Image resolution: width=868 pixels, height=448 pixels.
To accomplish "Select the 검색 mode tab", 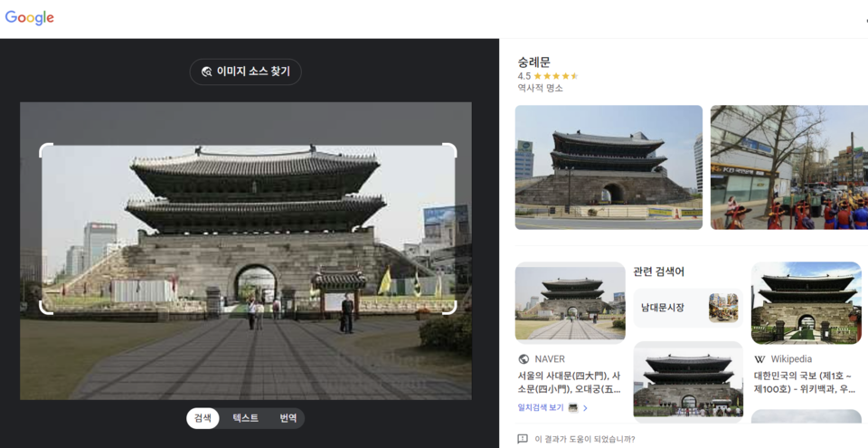I will [x=203, y=418].
